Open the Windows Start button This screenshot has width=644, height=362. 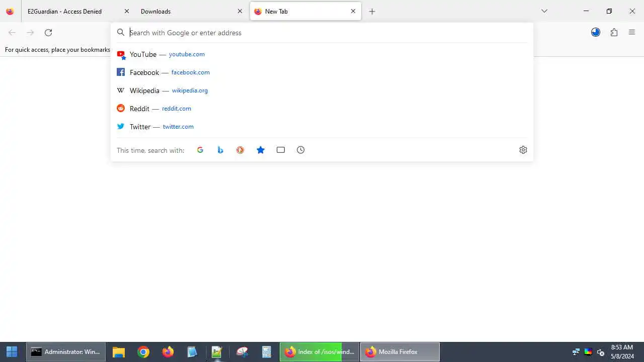(x=12, y=352)
